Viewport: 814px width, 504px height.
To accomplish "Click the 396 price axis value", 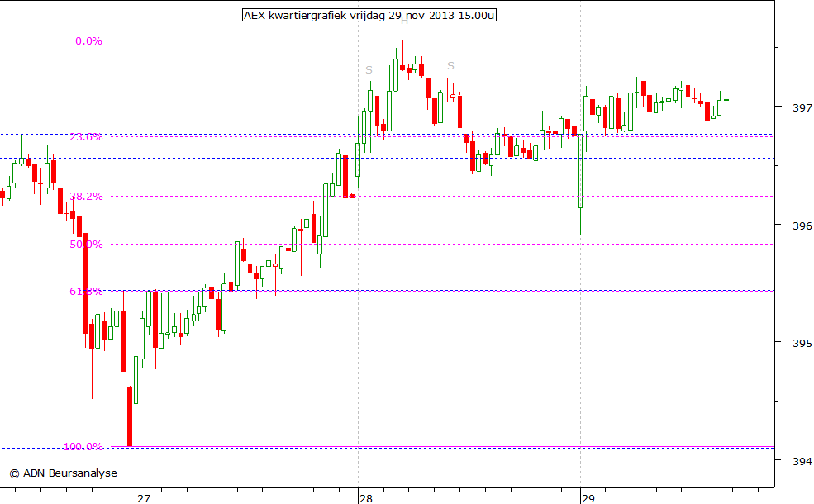I will [x=802, y=226].
